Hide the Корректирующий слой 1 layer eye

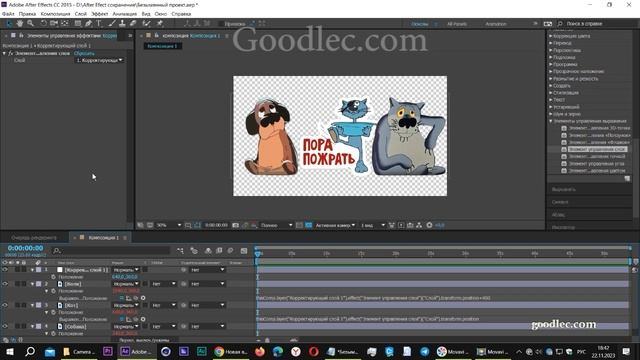(5, 270)
